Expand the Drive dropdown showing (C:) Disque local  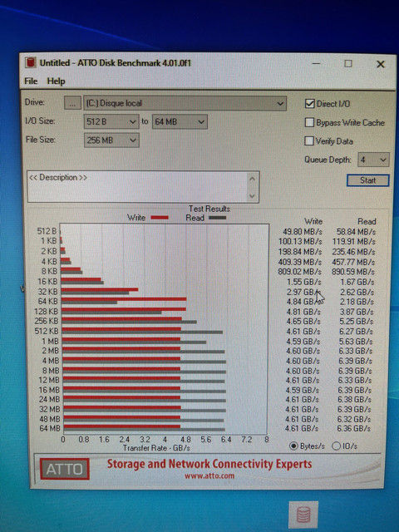coord(185,103)
